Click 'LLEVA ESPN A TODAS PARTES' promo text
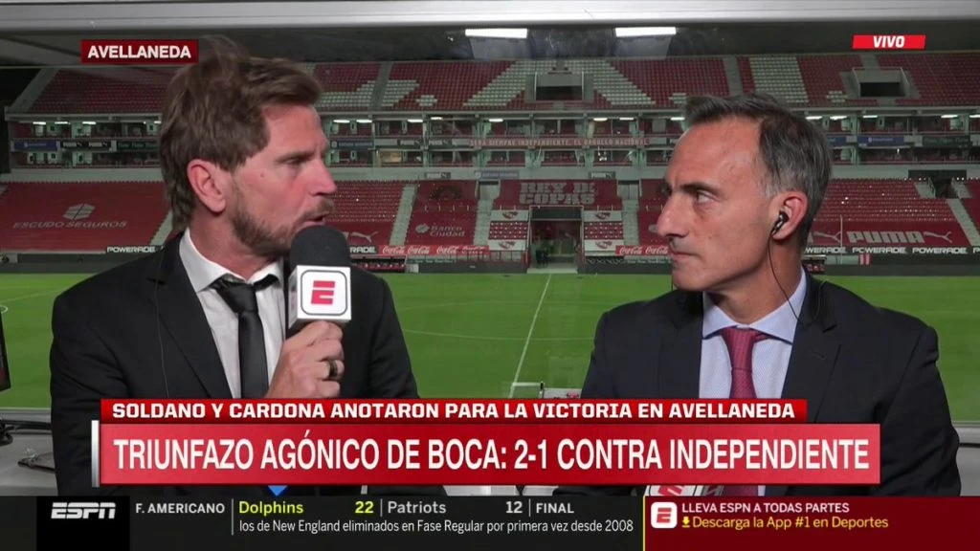This screenshot has width=980, height=551. (x=765, y=508)
